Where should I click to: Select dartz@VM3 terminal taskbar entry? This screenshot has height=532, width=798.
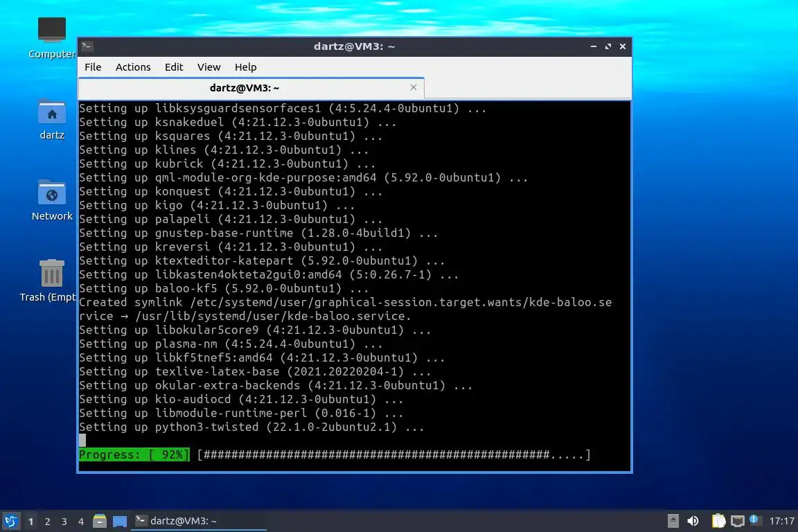pos(199,521)
